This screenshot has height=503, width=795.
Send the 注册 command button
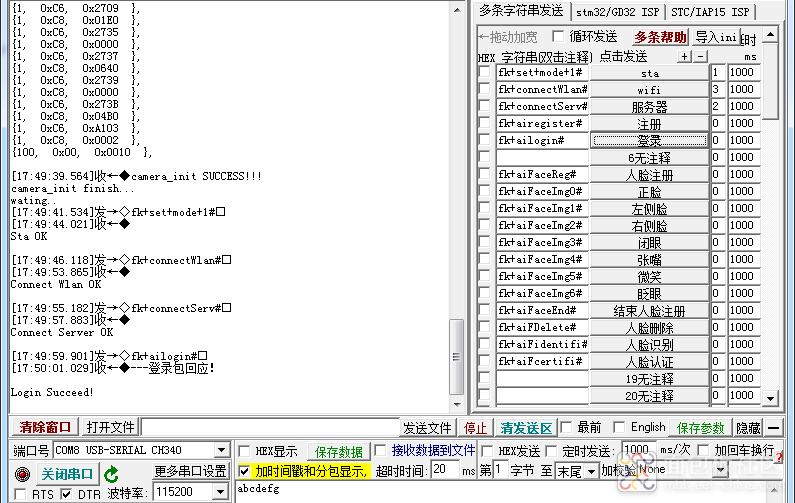pos(649,124)
